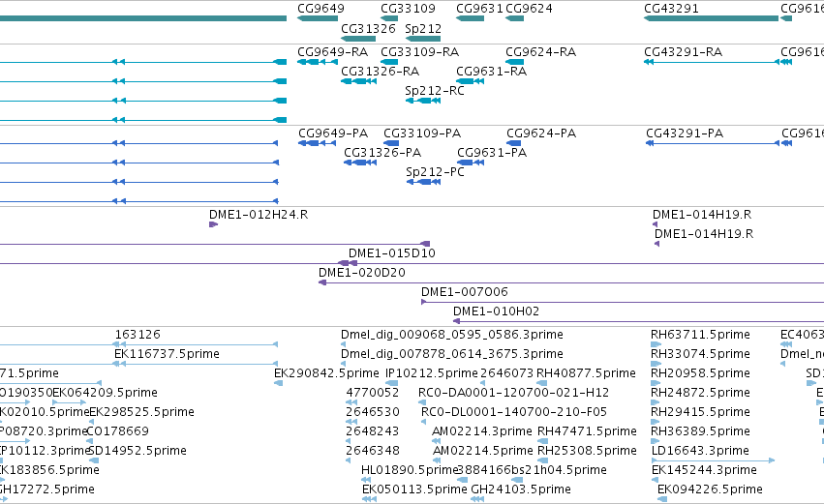Click EST RH40877.5prime
This screenshot has width=824, height=504.
(586, 373)
